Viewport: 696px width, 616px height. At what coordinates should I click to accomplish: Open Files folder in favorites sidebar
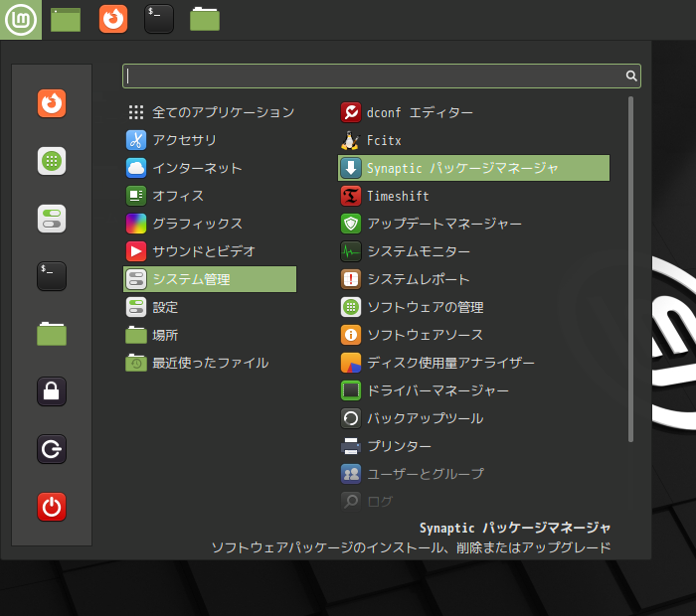(x=52, y=334)
